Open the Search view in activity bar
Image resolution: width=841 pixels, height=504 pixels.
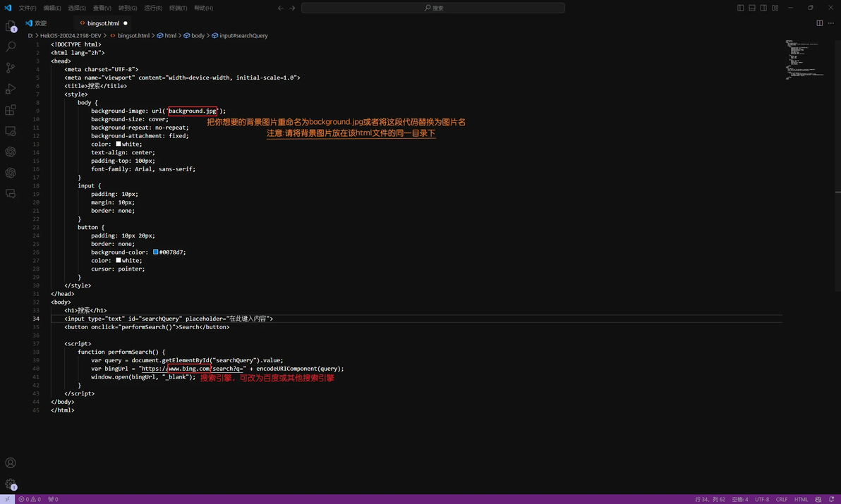tap(10, 47)
